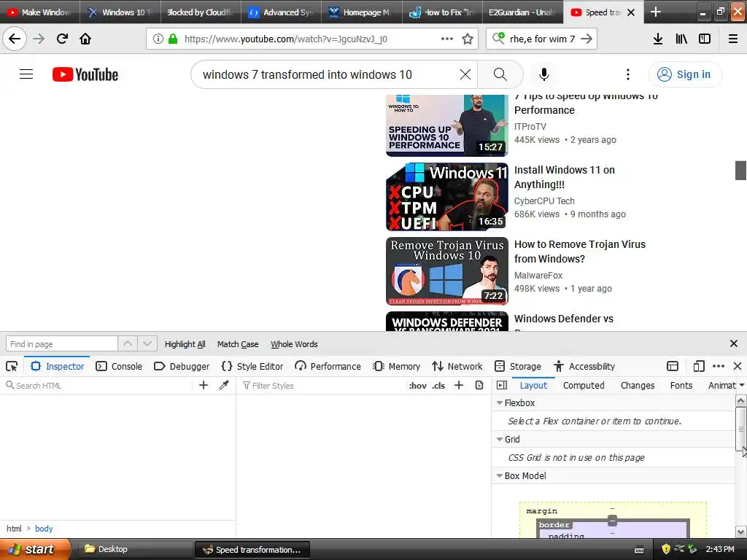Open the Memory tab
Image resolution: width=747 pixels, height=560 pixels.
(396, 366)
